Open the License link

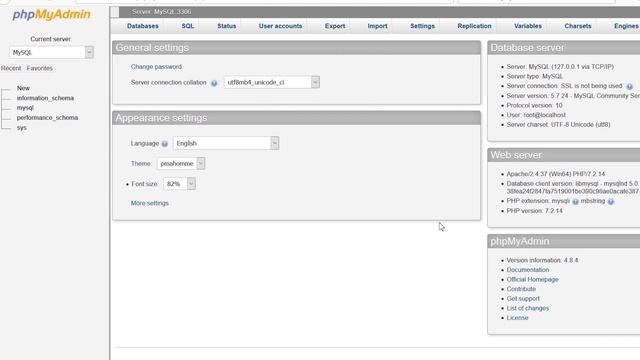(x=517, y=318)
